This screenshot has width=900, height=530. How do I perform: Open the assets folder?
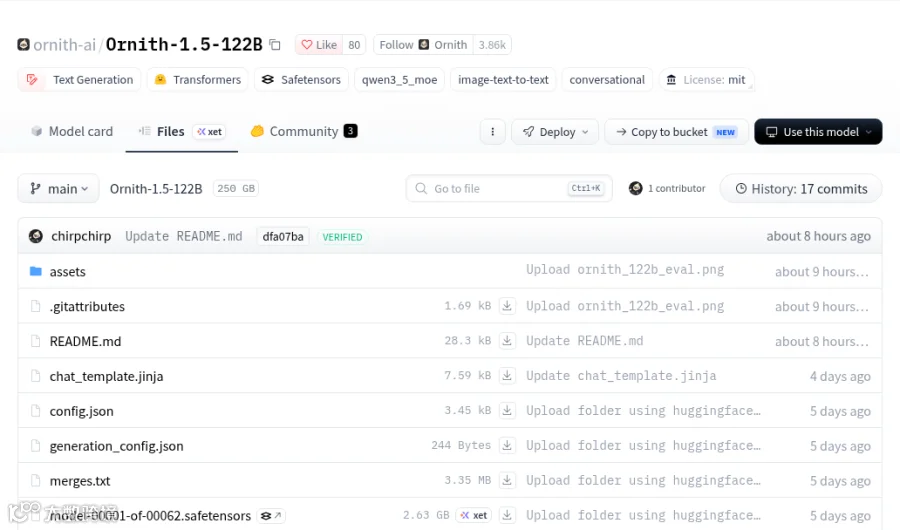68,272
